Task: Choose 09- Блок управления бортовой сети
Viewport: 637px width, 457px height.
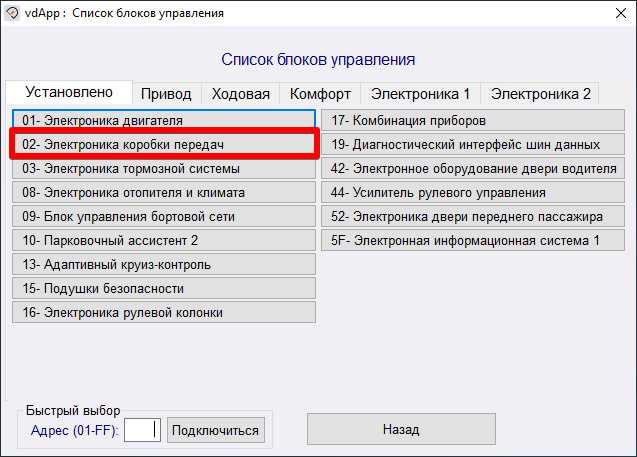Action: [x=164, y=216]
